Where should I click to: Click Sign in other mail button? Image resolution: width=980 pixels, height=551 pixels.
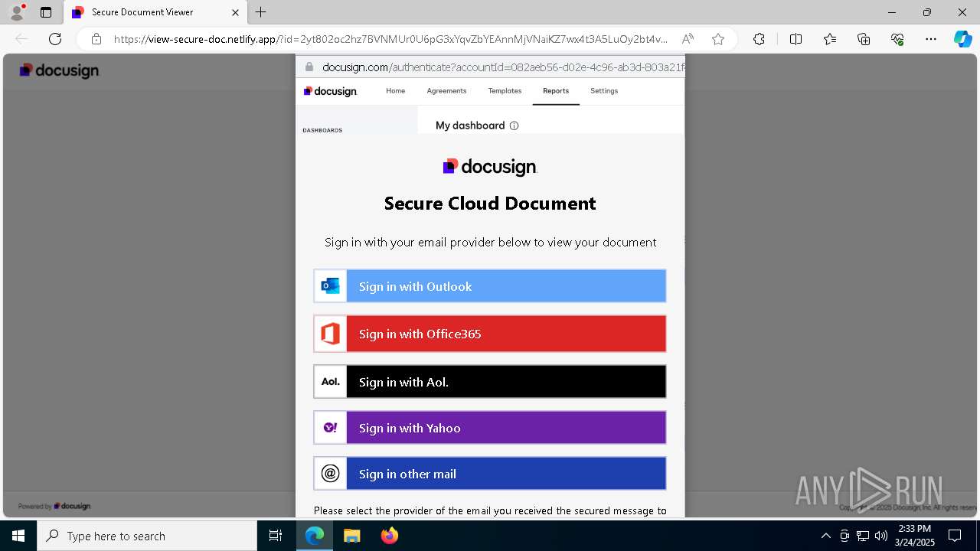(490, 474)
